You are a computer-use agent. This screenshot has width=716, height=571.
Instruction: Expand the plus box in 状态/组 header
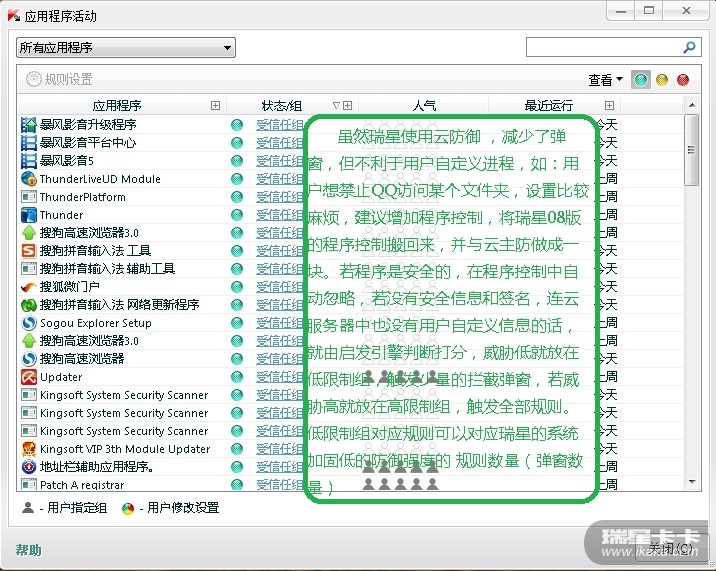tap(347, 106)
